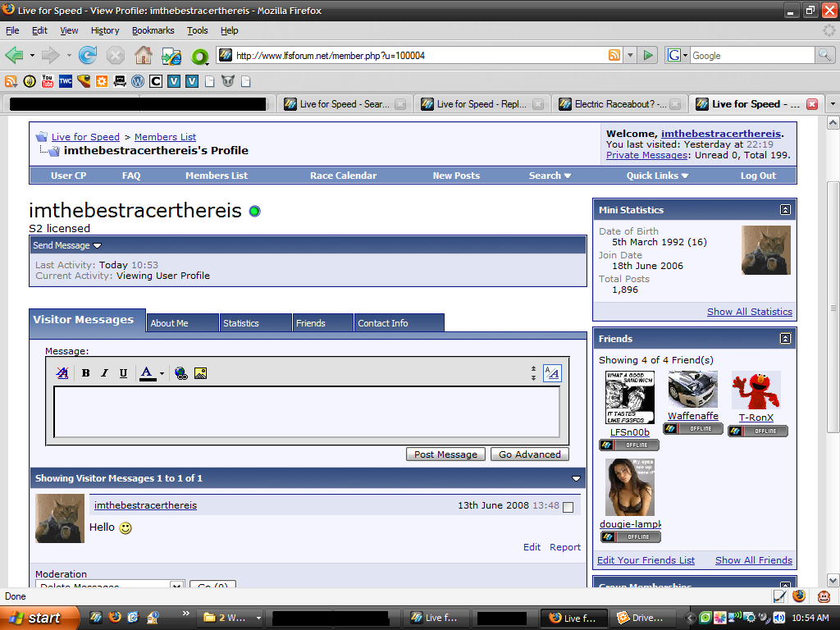The width and height of the screenshot is (840, 630).
Task: Open the IE view toolbar icon
Action: pos(171,56)
